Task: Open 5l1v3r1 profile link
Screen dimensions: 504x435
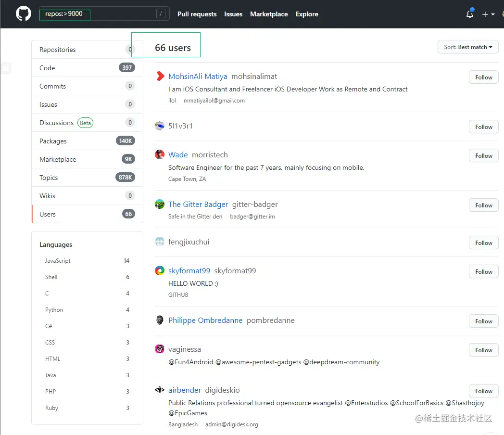Action: click(180, 126)
